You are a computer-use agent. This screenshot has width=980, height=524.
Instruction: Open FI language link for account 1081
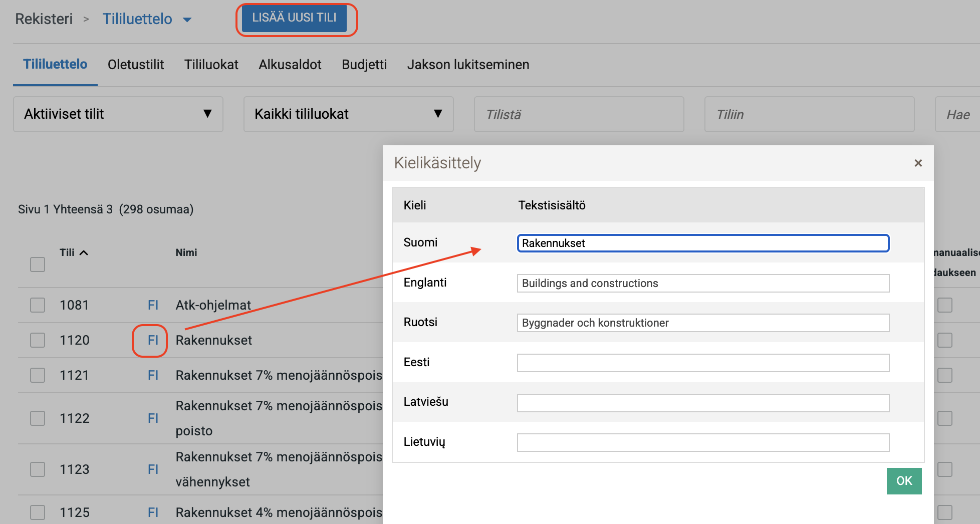click(x=153, y=305)
